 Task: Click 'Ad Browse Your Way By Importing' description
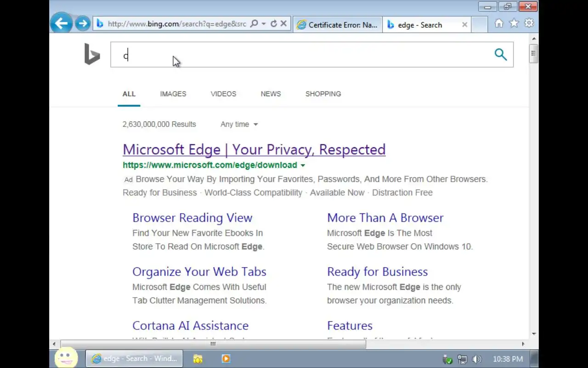(305, 179)
